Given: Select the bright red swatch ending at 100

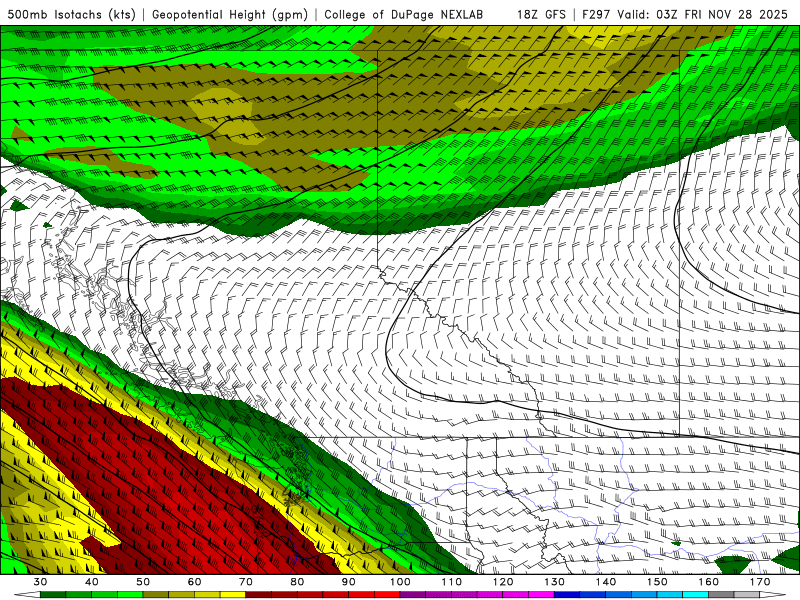Looking at the screenshot, I should tap(387, 596).
